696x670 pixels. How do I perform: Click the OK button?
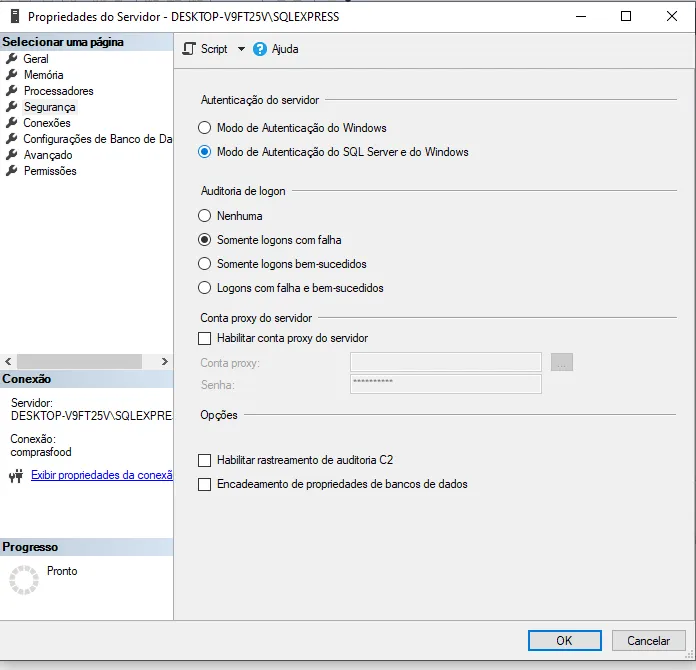(564, 641)
